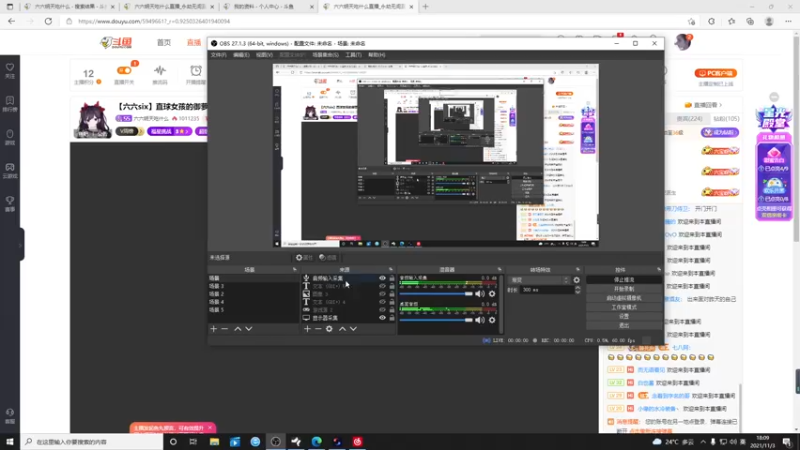
Task: Open File Explorer from the taskbar
Action: click(214, 442)
